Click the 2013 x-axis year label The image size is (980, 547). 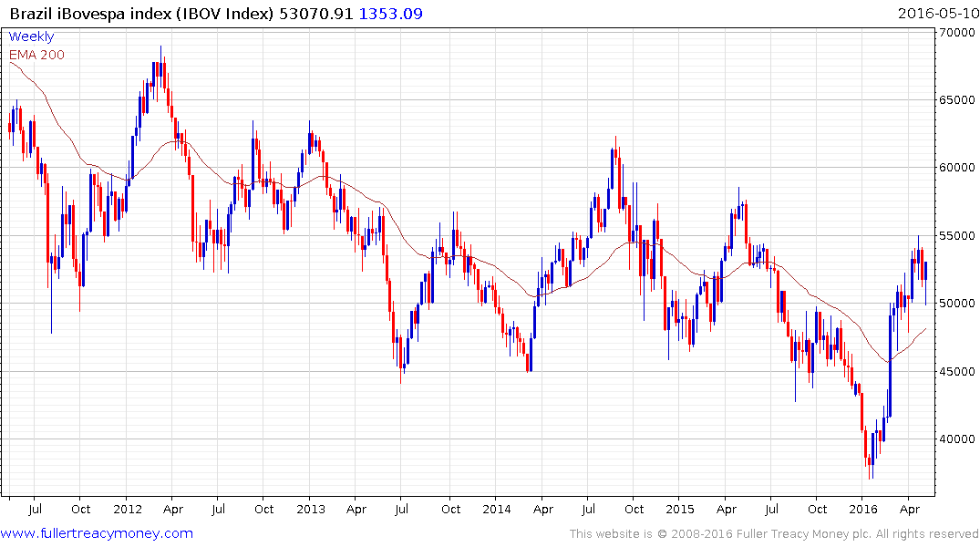[311, 509]
